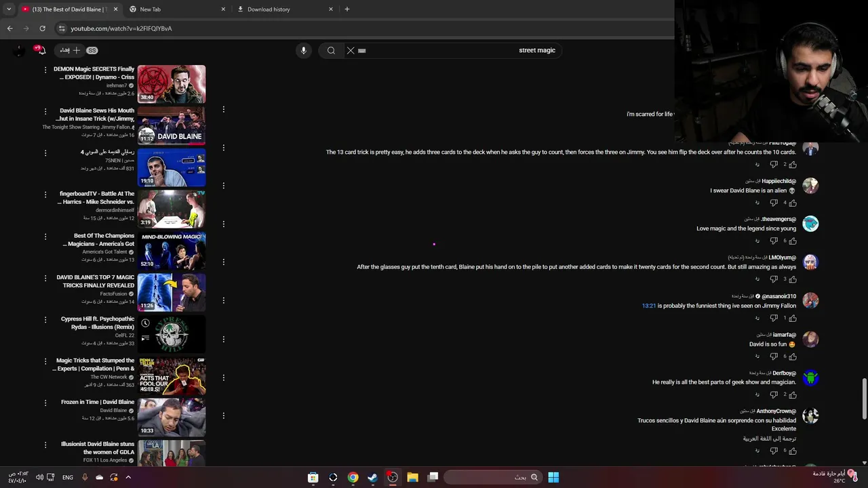Open options for 'Magic Tricks that Stumped' video

(45, 361)
